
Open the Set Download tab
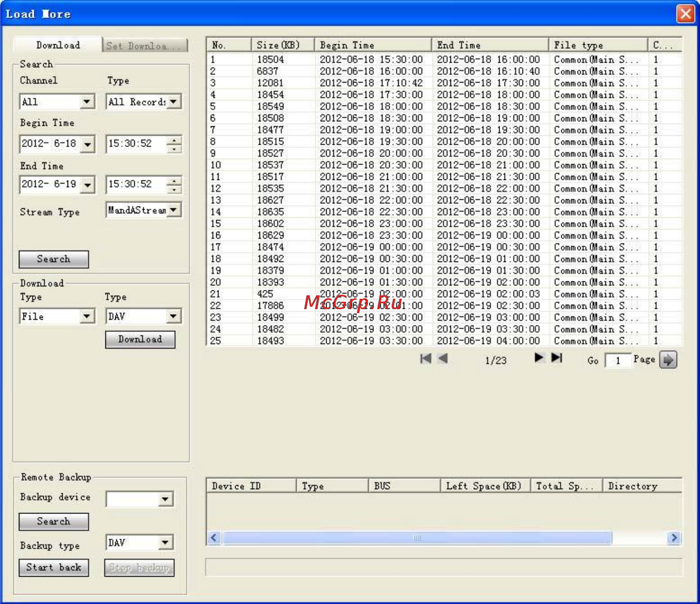tap(145, 46)
